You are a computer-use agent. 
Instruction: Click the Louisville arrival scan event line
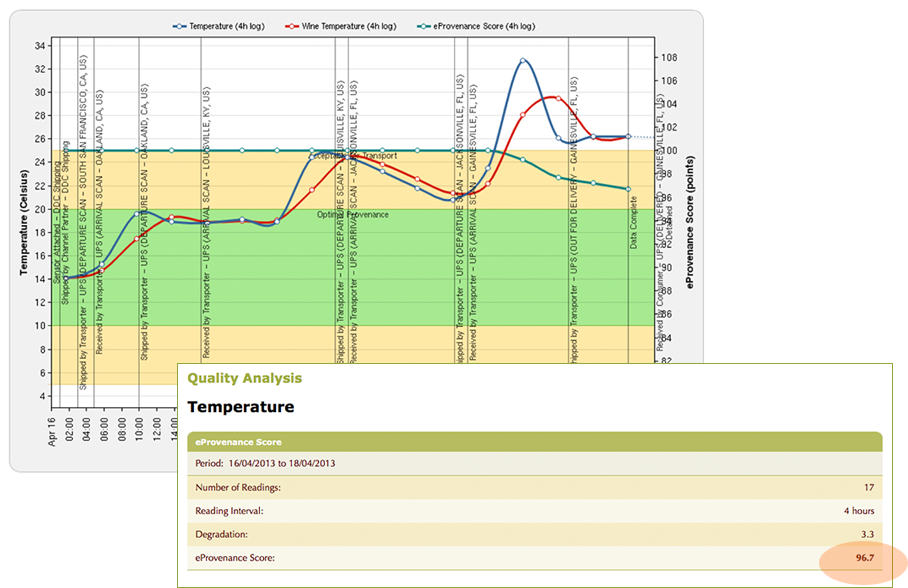[201, 200]
